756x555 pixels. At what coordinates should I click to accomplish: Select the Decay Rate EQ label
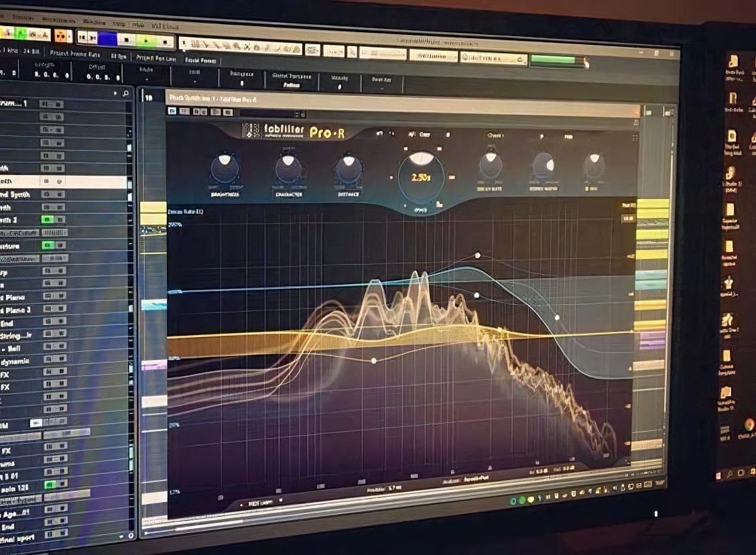coord(186,212)
